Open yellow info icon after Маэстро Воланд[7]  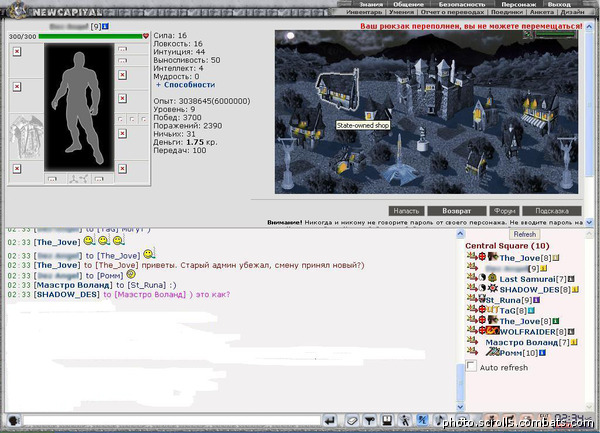click(x=574, y=342)
